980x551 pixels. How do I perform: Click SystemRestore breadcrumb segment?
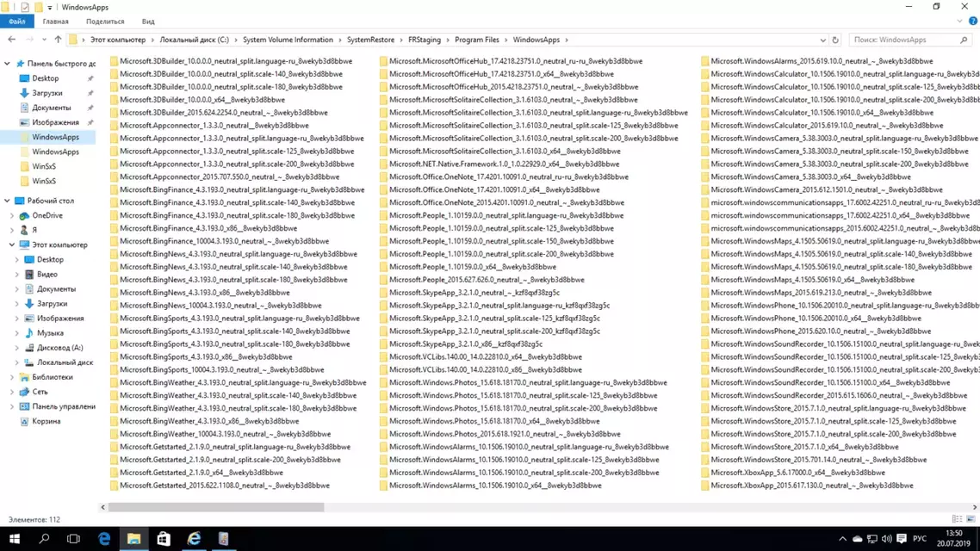tap(370, 40)
